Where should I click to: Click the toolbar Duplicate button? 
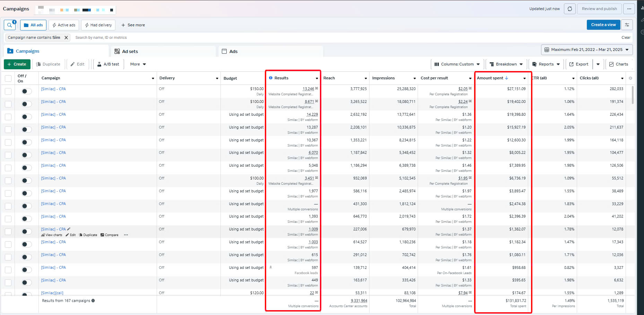[48, 64]
